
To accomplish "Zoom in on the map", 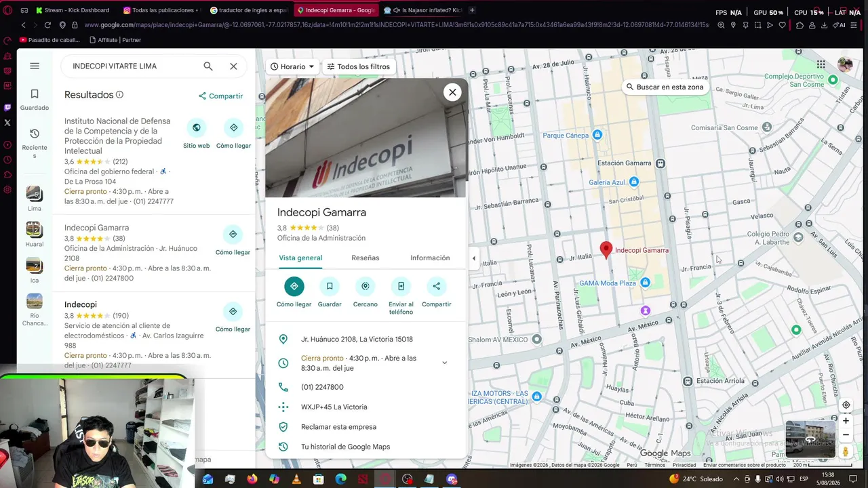I will click(x=846, y=421).
